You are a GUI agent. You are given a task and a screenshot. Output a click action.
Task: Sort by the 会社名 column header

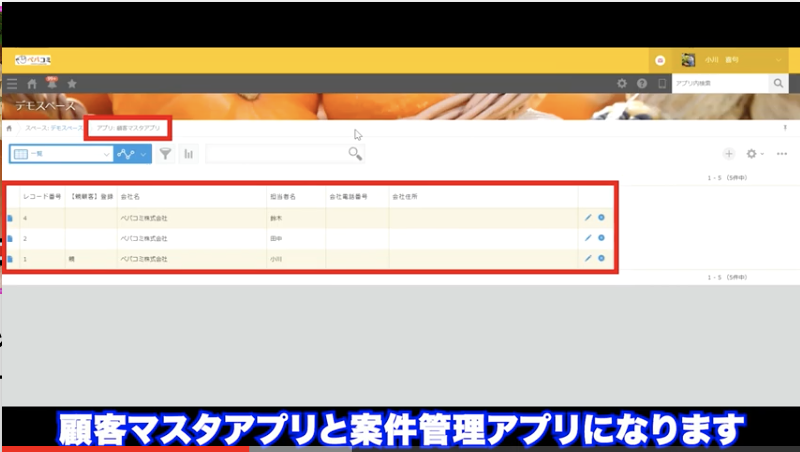[130, 197]
